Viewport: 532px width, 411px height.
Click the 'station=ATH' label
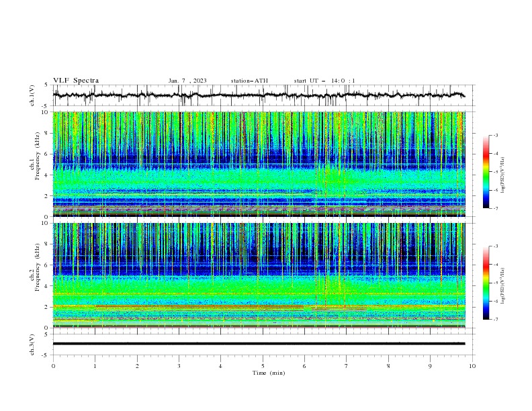click(x=249, y=81)
